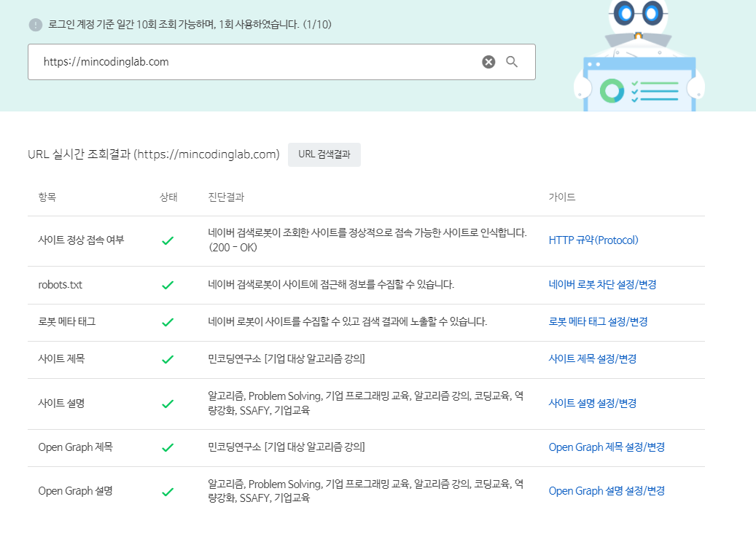Click green checkmark in 사이트 제목 row
Viewport: 756px width, 534px height.
tap(168, 359)
